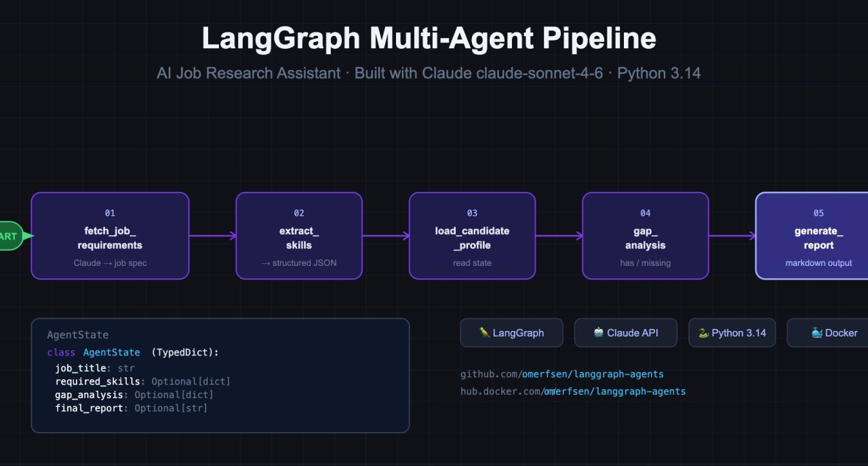Click the Docker badge label
The height and width of the screenshot is (466, 868).
[x=842, y=333]
